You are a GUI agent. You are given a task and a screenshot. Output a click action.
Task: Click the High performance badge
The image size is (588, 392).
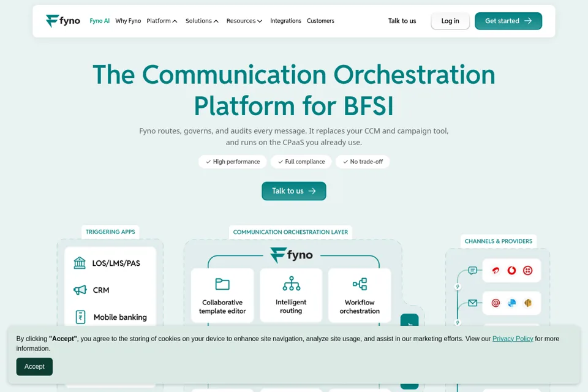pos(233,162)
